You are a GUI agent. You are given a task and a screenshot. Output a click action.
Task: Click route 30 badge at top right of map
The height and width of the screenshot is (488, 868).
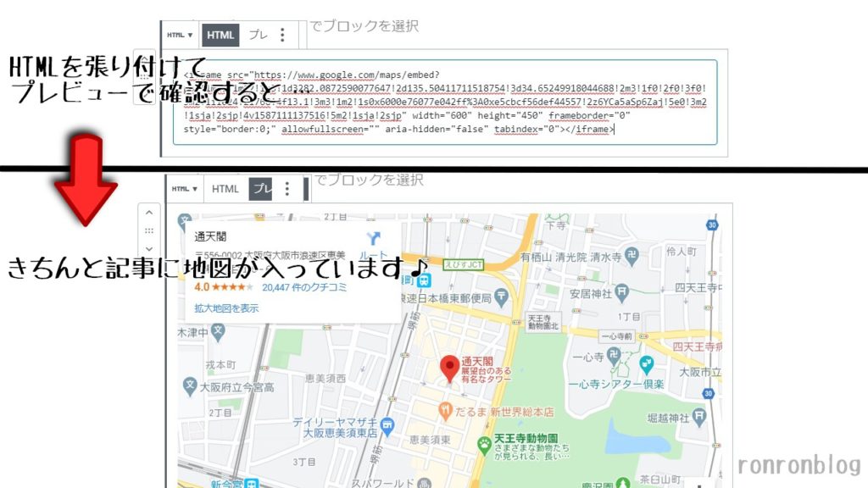click(712, 225)
